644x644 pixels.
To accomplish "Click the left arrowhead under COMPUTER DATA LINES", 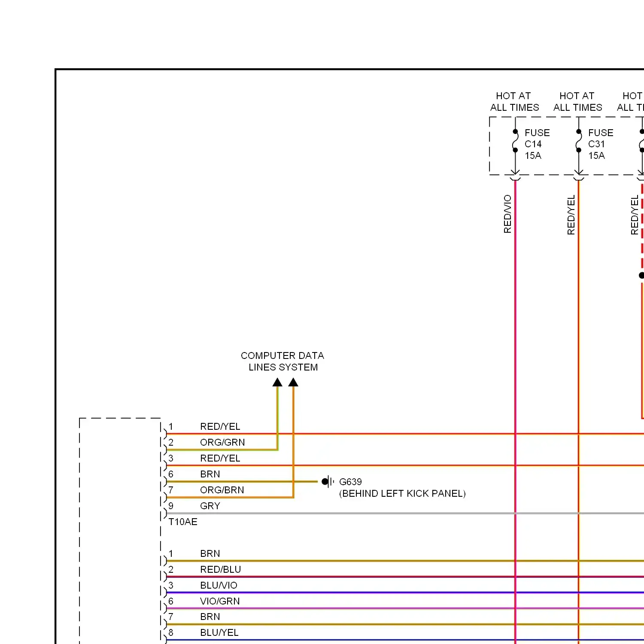I will click(x=278, y=382).
